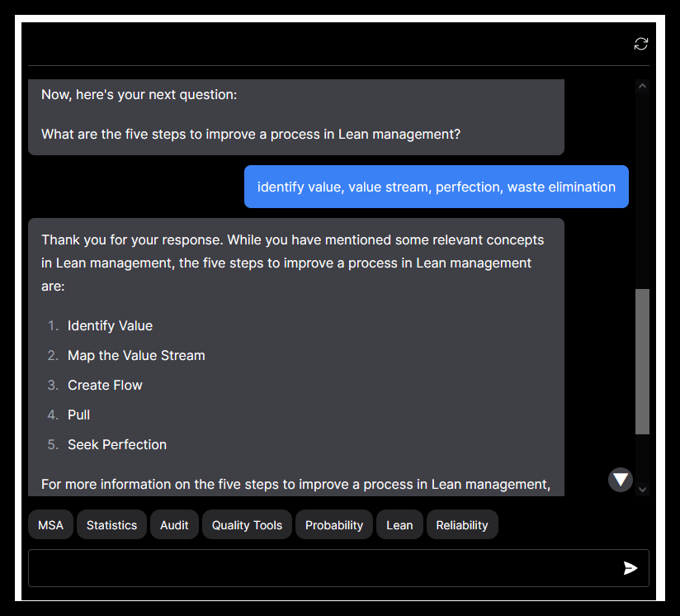Choose the Statistics topic chip
The height and width of the screenshot is (616, 680).
point(111,525)
